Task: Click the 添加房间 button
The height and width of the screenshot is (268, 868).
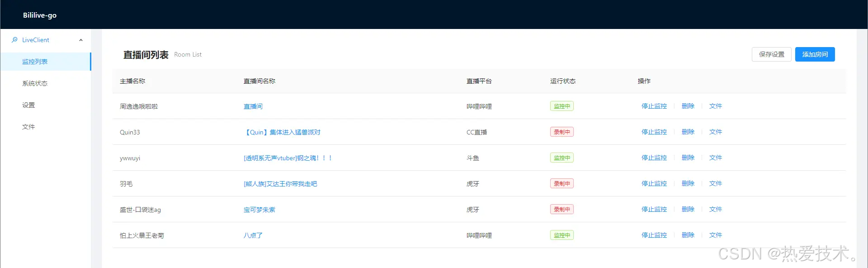Action: (815, 54)
